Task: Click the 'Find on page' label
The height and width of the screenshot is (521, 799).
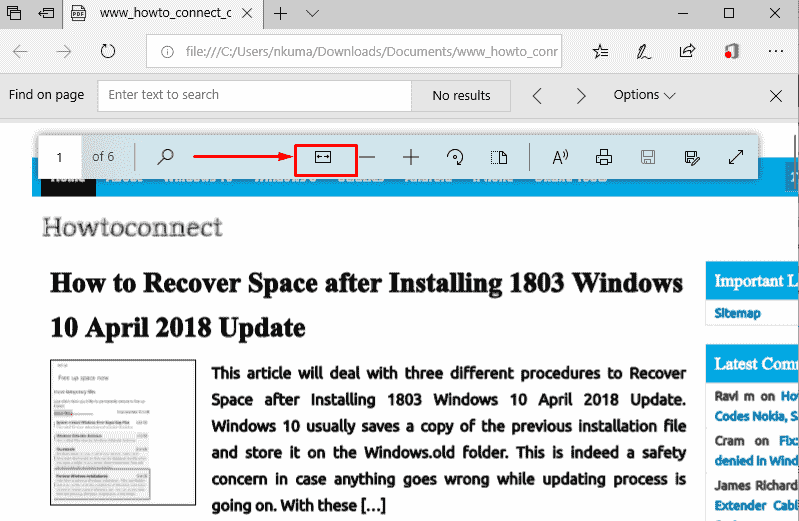Action: 46,95
